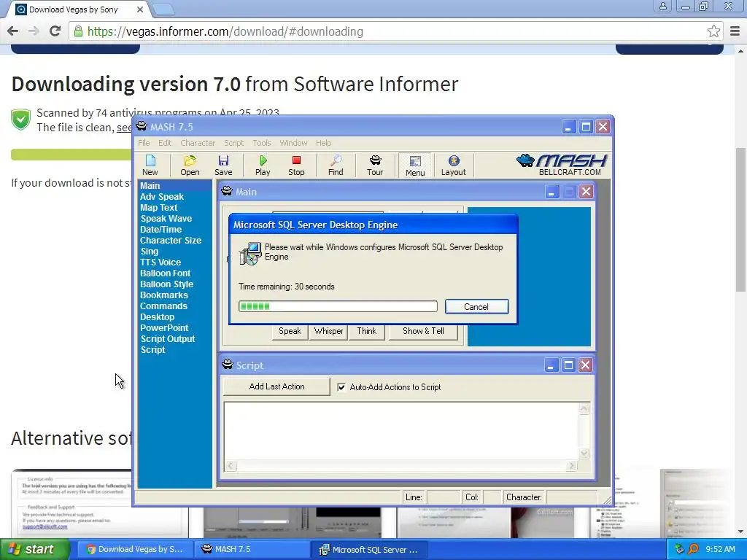Click the Script area horizontal scroll right arrow
Screen dimensions: 747x560
pyautogui.click(x=572, y=466)
